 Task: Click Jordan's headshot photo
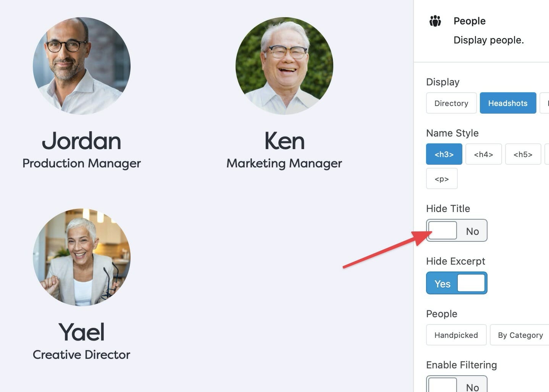[82, 66]
